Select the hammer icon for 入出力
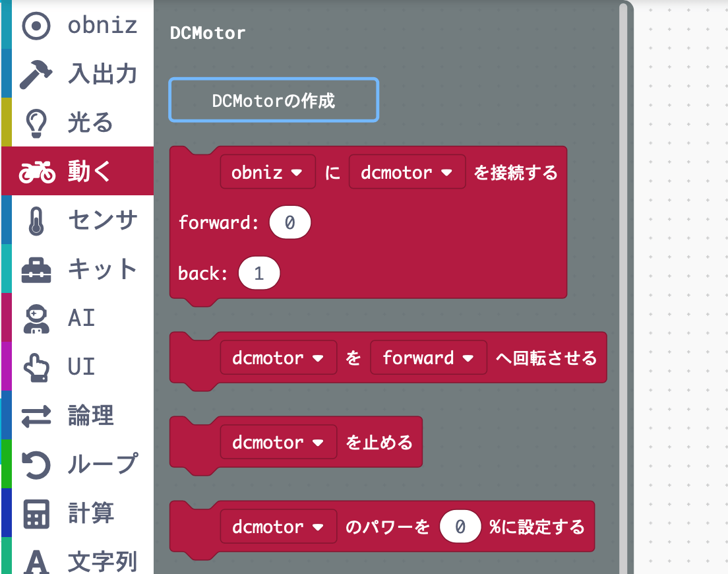The image size is (728, 574). (36, 73)
